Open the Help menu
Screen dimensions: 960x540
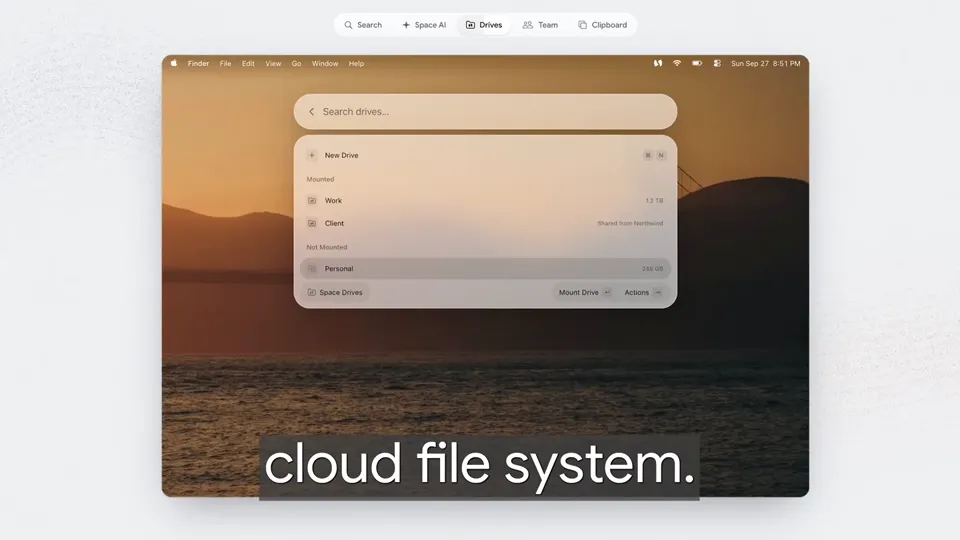(356, 64)
